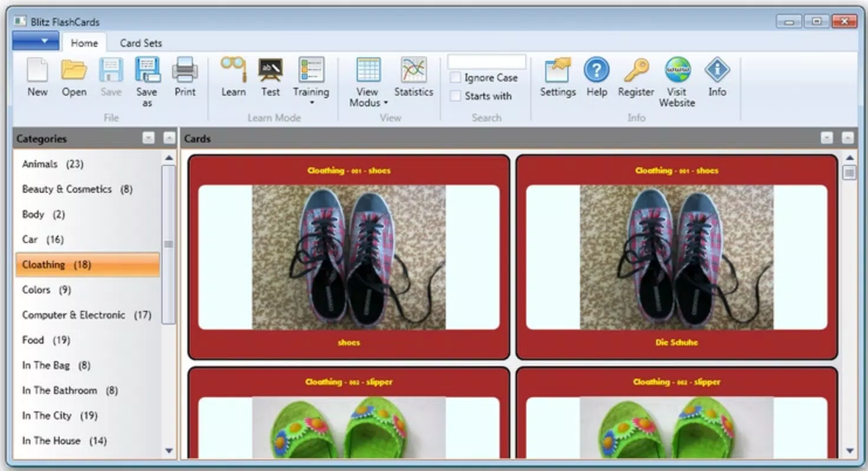Select the In The House category
Screen dimensions: 868x471
pos(88,441)
